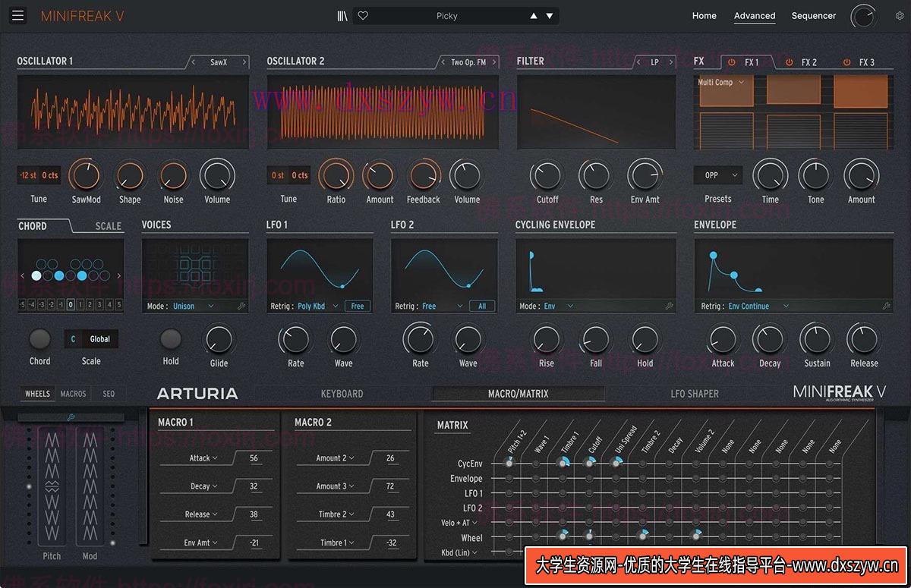911x588 pixels.
Task: Click the Oscillator 1 waveform display
Action: (x=133, y=112)
